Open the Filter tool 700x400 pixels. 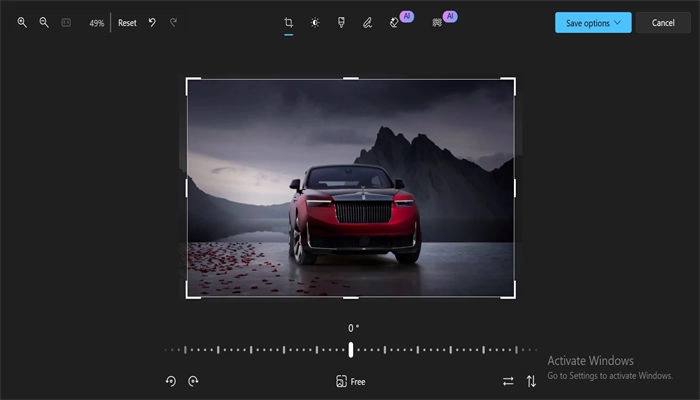(341, 22)
